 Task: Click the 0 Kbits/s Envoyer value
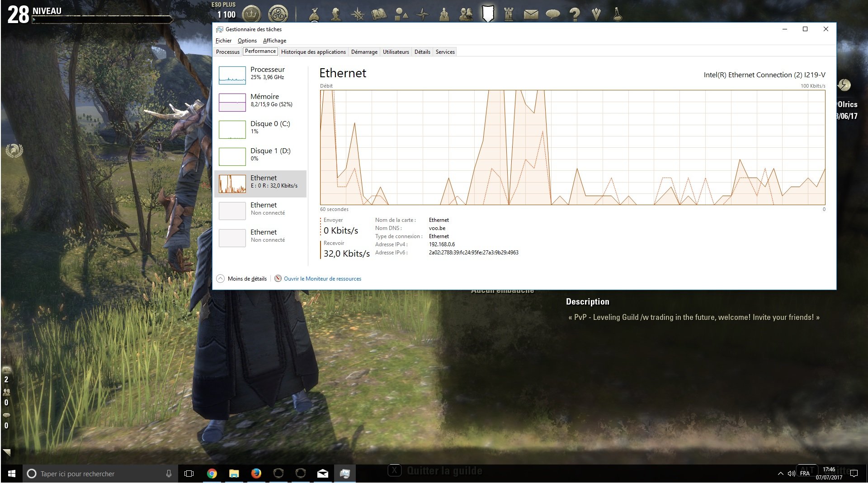tap(341, 230)
